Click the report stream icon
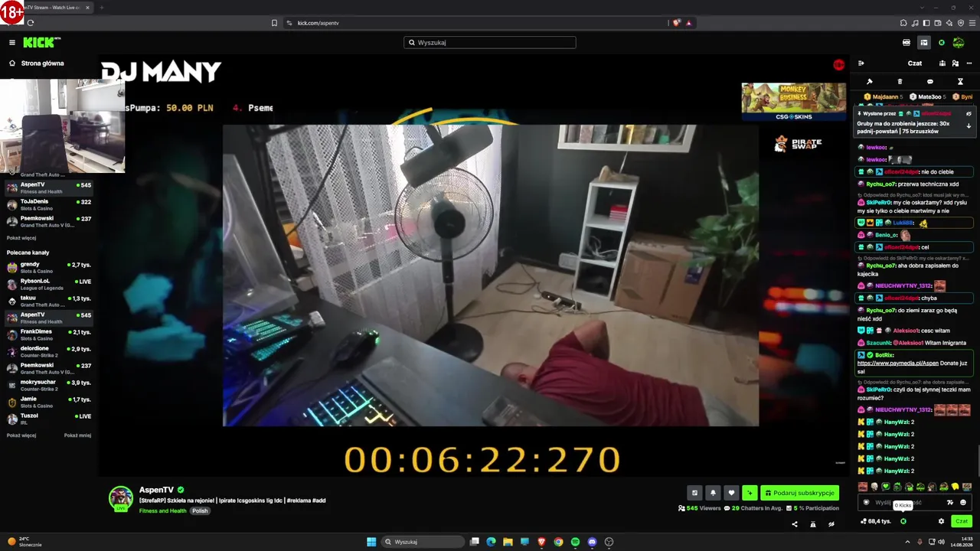 [813, 524]
